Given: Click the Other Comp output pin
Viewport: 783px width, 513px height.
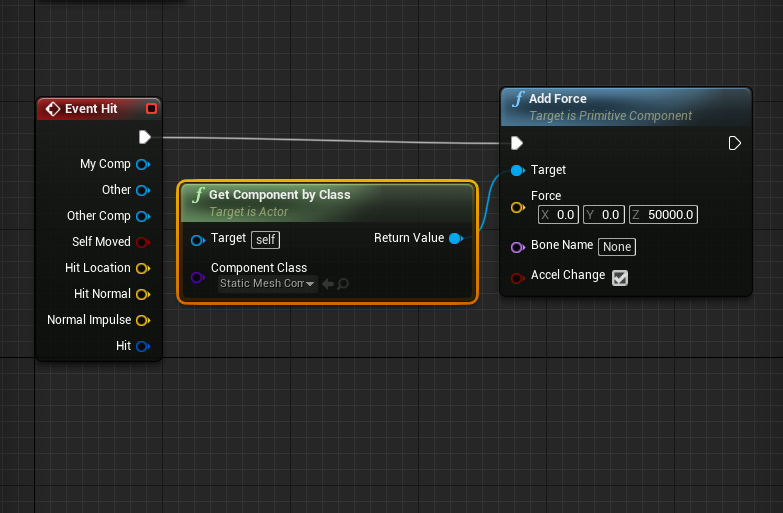Looking at the screenshot, I should [143, 216].
